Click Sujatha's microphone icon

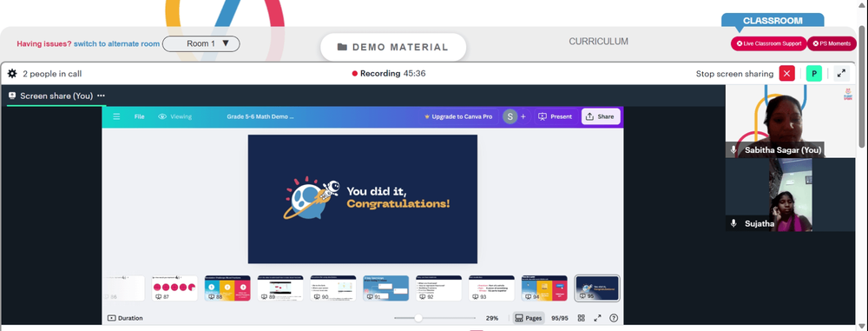[734, 223]
